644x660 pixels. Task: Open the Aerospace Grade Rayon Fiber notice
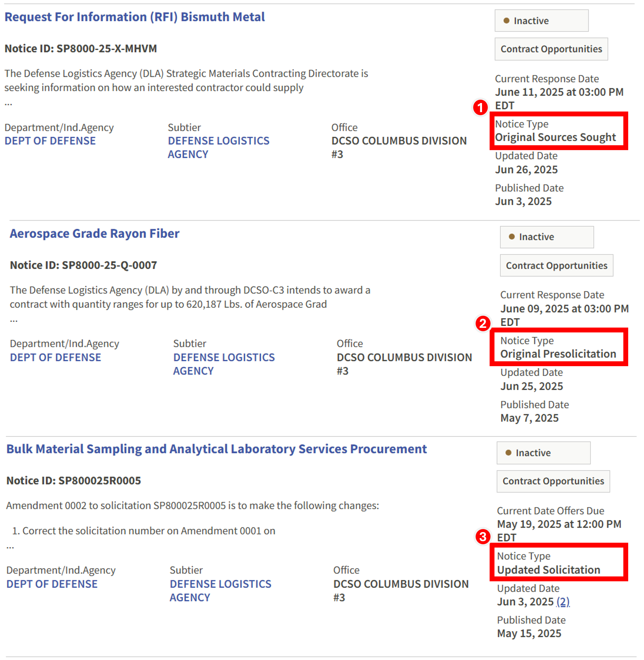(x=95, y=234)
